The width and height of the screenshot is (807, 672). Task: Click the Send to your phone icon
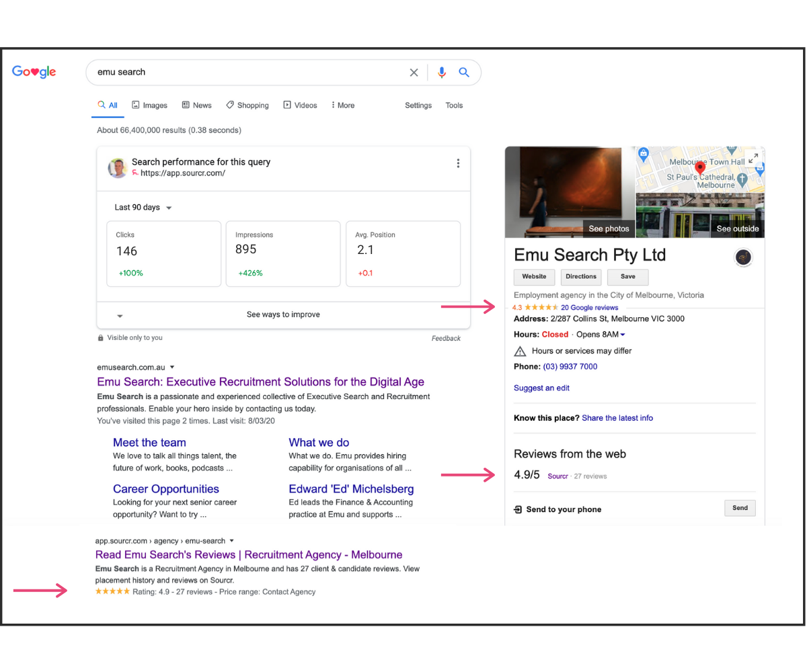[x=518, y=509]
